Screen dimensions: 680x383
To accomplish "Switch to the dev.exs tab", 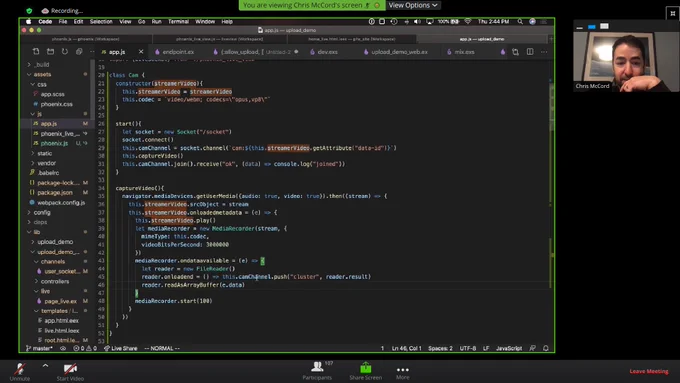I will pyautogui.click(x=327, y=52).
